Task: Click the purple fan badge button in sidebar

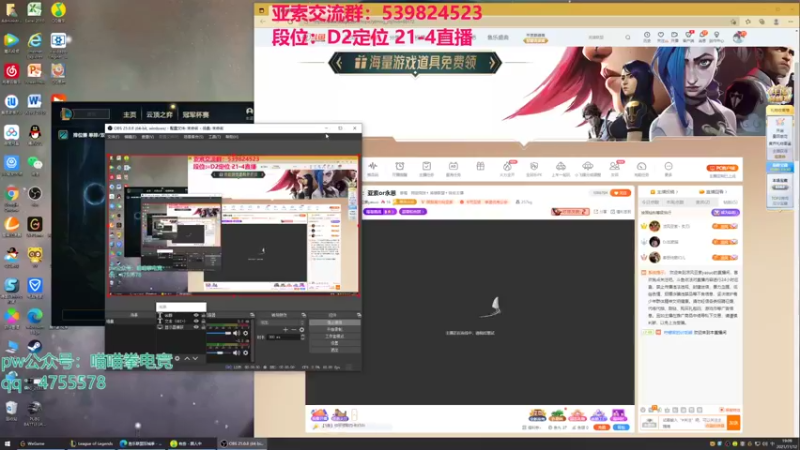Action: click(x=725, y=212)
